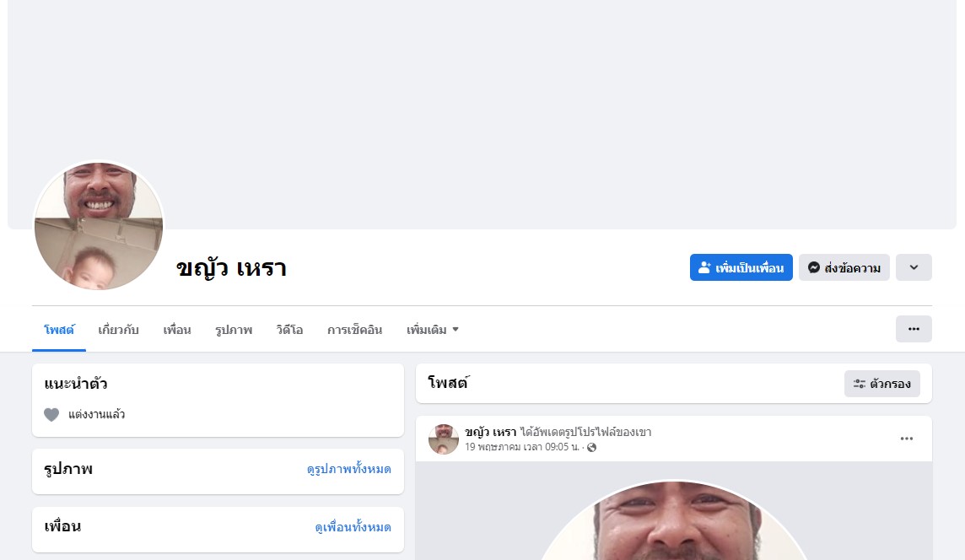
Task: Click the add friend person icon
Action: tap(704, 267)
